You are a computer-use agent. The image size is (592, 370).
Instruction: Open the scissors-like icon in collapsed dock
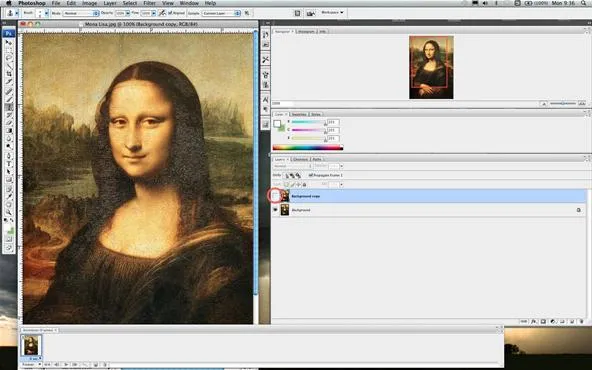click(x=265, y=59)
